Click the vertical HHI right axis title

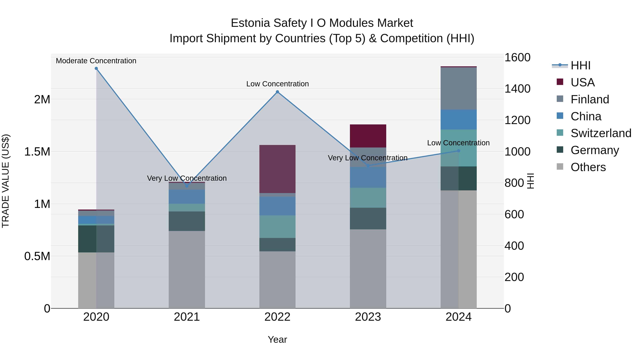click(x=531, y=181)
